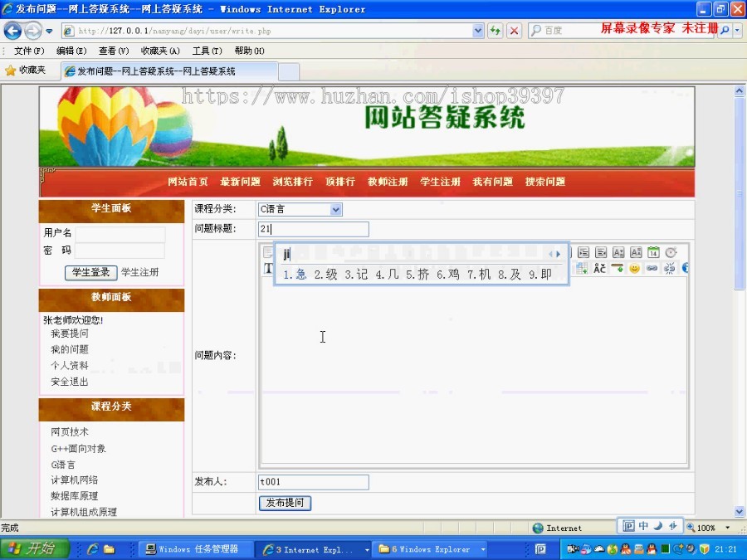747x560 pixels.
Task: Click the IME punctuation arrows icon
Action: pos(672,526)
